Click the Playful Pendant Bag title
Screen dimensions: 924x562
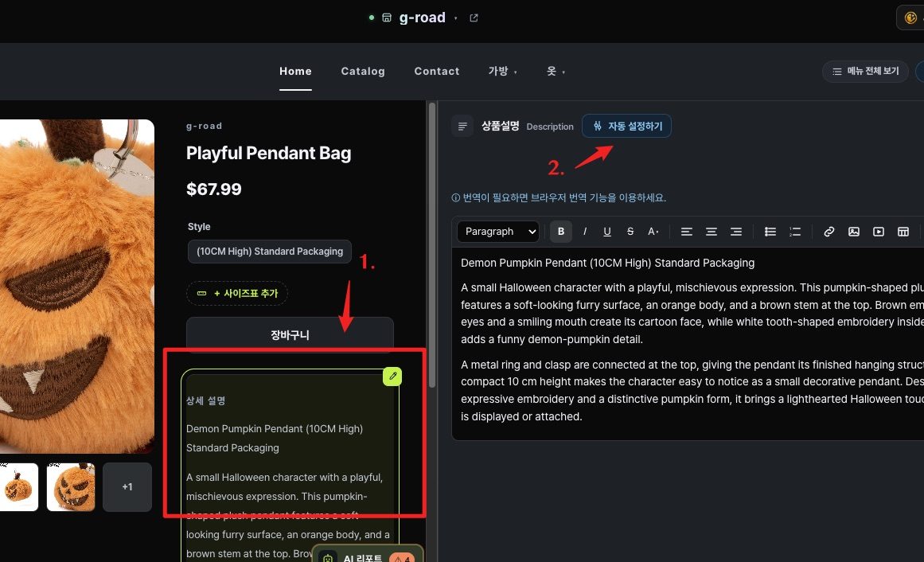pyautogui.click(x=269, y=154)
